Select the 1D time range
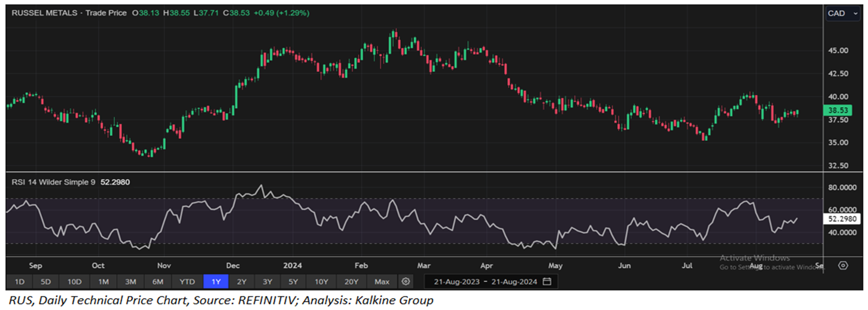 (19, 281)
